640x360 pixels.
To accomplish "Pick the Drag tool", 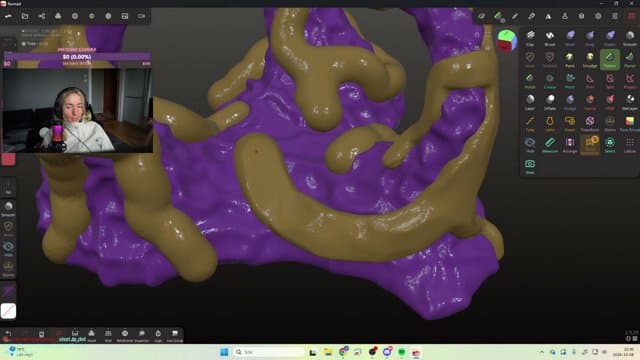I will coord(590,38).
